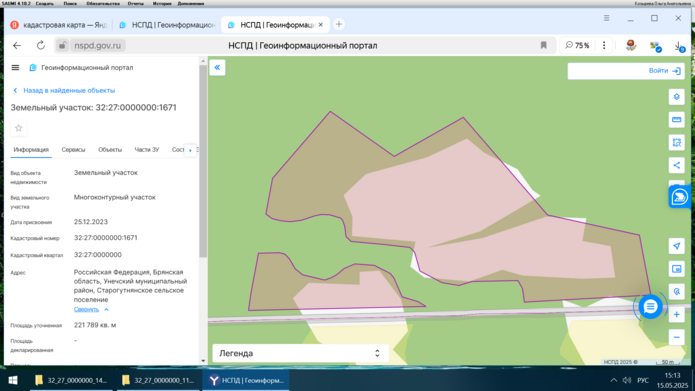Screen dimensions: 695x391
Task: Select the area value 221 789 кв. м
Action: [x=95, y=325]
